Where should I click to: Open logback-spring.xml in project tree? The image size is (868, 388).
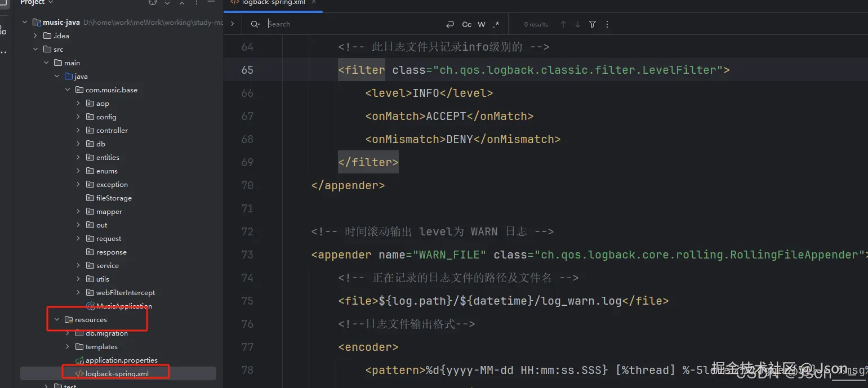coord(117,374)
